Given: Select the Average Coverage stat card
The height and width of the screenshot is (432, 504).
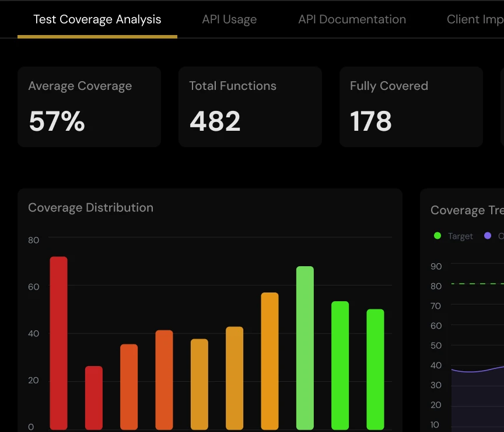Looking at the screenshot, I should [89, 106].
